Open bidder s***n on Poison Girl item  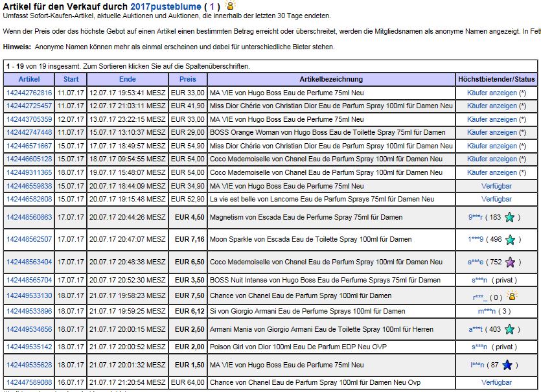tap(479, 347)
